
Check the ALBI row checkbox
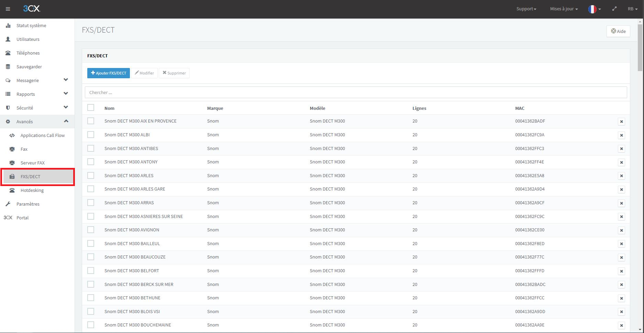tap(91, 135)
